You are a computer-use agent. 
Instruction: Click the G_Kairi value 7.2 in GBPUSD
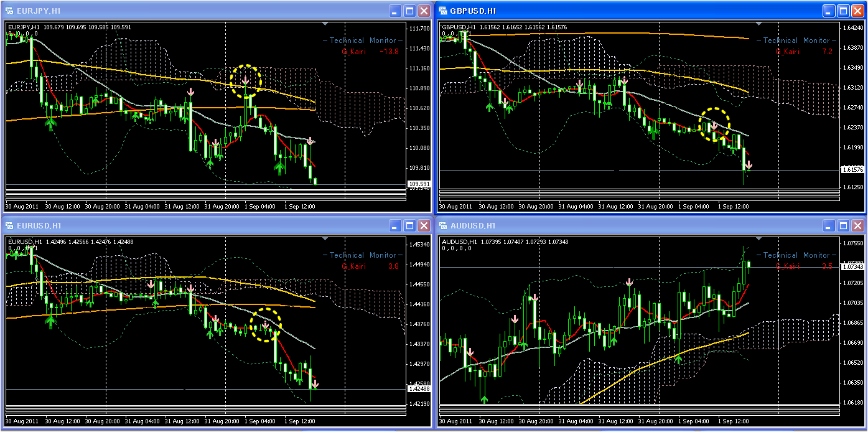(827, 52)
